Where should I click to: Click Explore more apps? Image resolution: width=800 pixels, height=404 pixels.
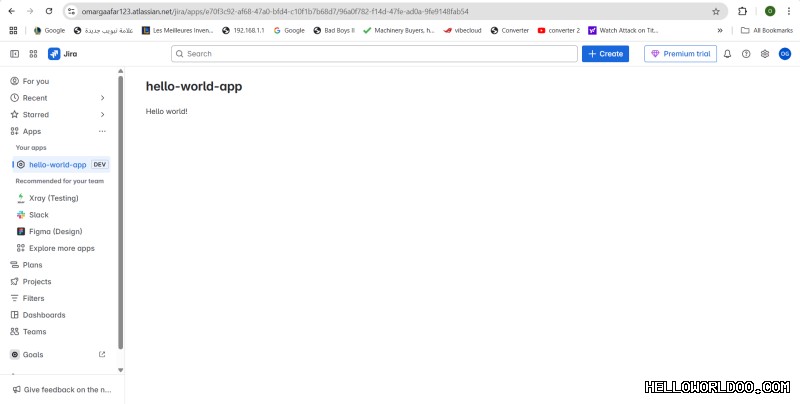[62, 248]
